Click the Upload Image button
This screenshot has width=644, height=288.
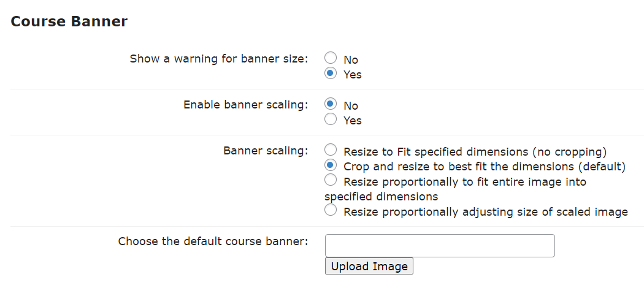click(x=369, y=266)
